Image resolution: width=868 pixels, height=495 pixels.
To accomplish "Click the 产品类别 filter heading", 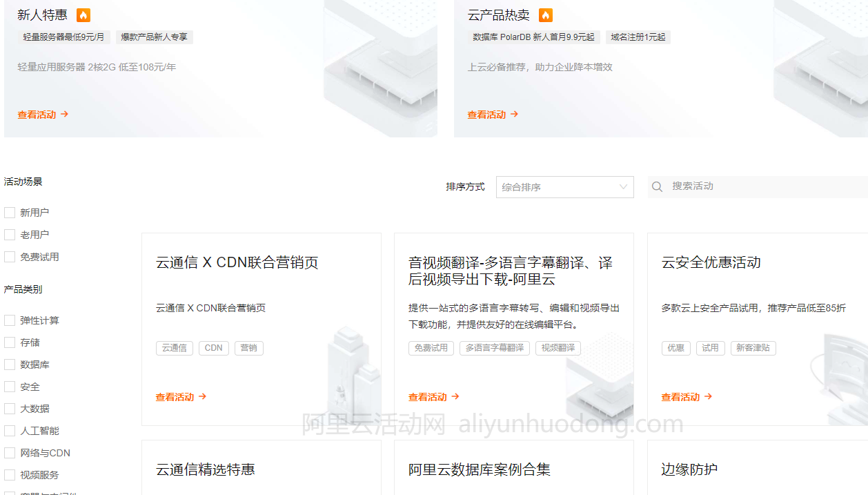I will [23, 289].
